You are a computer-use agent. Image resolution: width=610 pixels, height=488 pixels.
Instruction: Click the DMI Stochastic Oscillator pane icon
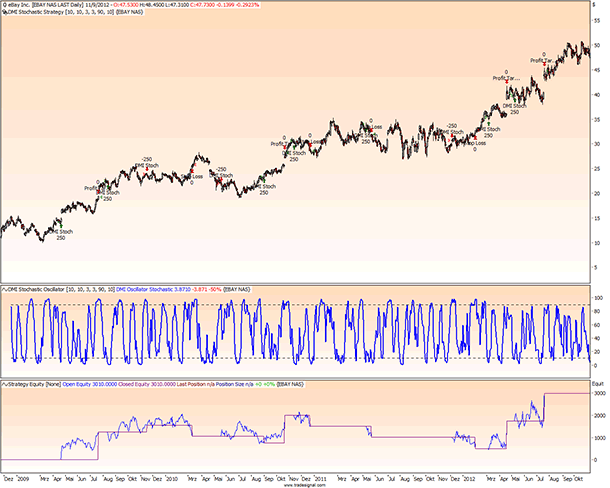pos(4,289)
